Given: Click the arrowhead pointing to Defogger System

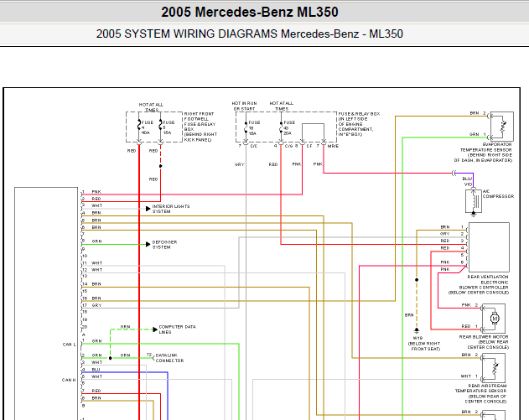Looking at the screenshot, I should 148,244.
